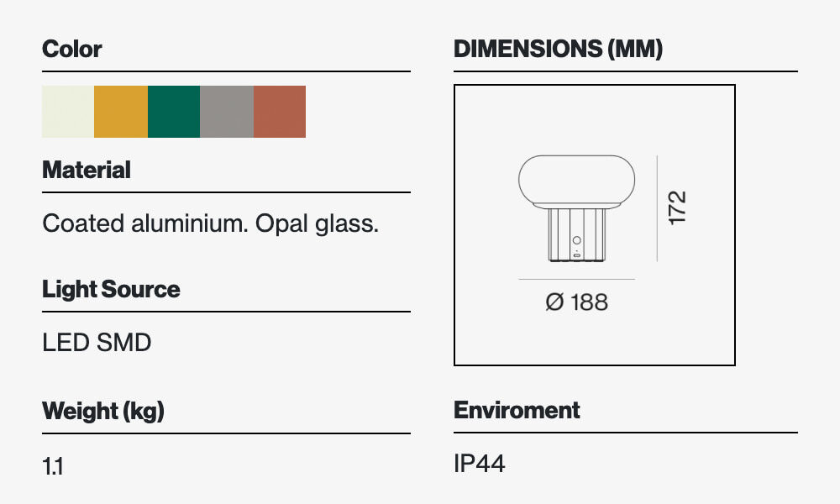Image resolution: width=840 pixels, height=504 pixels.
Task: Select the grey color swatch
Action: click(x=227, y=112)
